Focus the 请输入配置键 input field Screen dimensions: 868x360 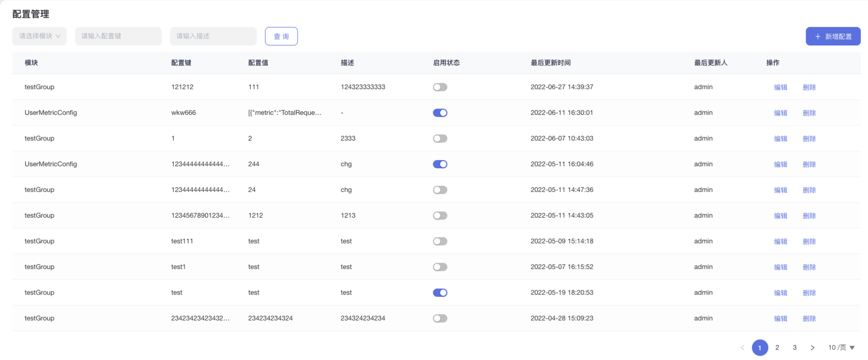pyautogui.click(x=118, y=36)
